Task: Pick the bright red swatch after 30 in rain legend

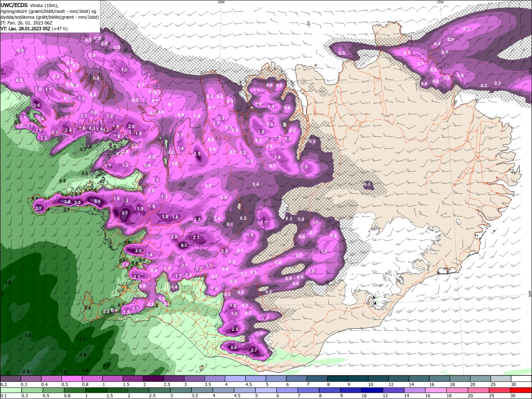Action: point(521,390)
